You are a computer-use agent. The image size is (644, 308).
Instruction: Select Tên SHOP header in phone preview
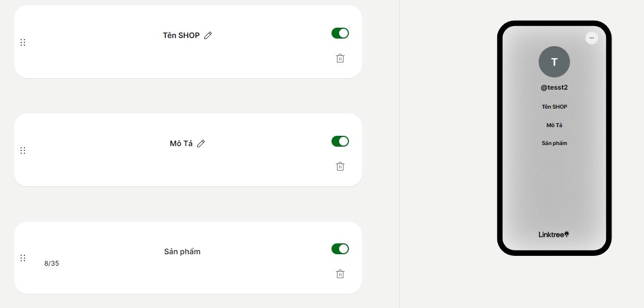[x=554, y=107]
